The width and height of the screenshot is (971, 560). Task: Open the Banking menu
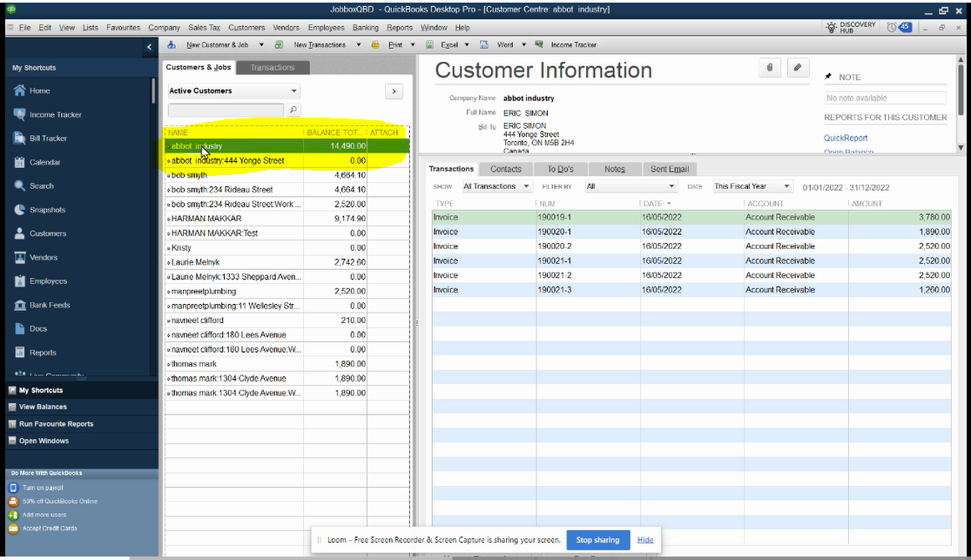click(x=366, y=27)
